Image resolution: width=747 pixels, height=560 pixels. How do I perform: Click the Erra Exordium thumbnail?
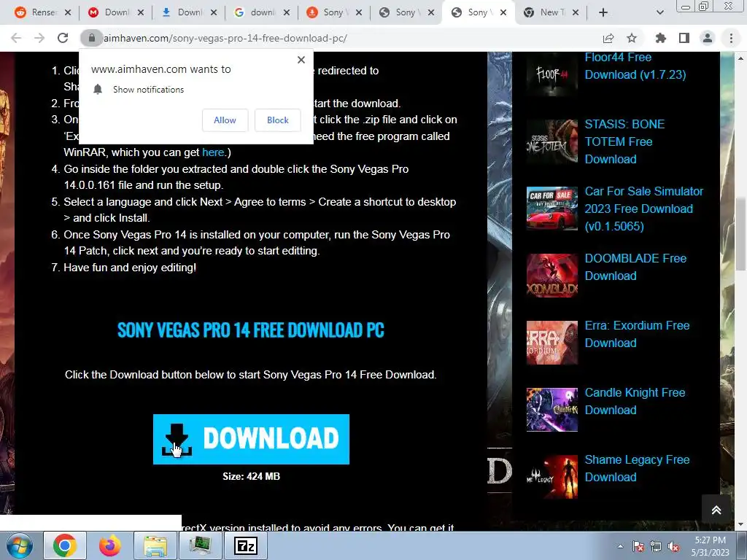(551, 343)
